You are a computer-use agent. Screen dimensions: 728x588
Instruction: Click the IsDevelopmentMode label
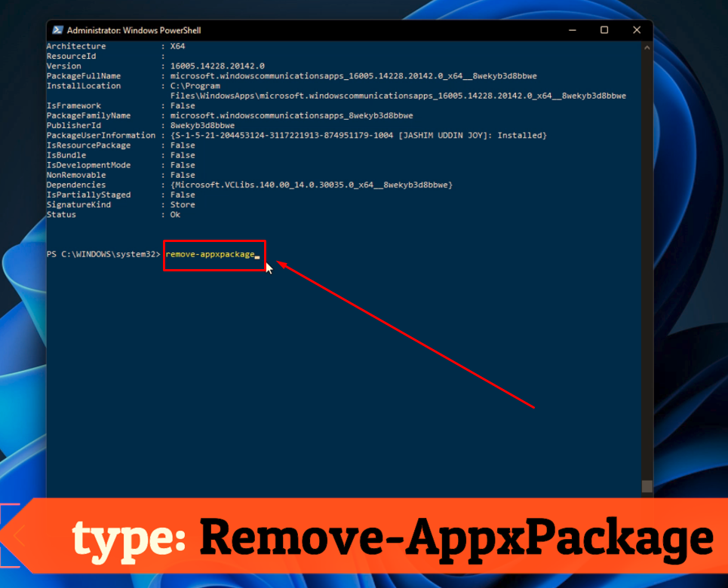pos(89,165)
